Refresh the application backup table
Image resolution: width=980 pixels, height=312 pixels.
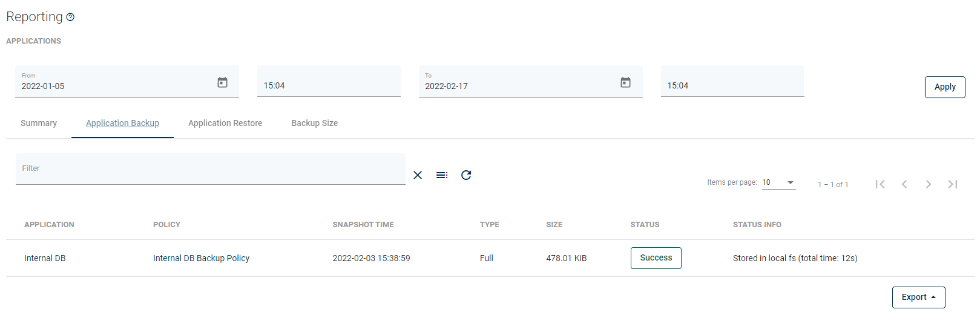pyautogui.click(x=466, y=175)
